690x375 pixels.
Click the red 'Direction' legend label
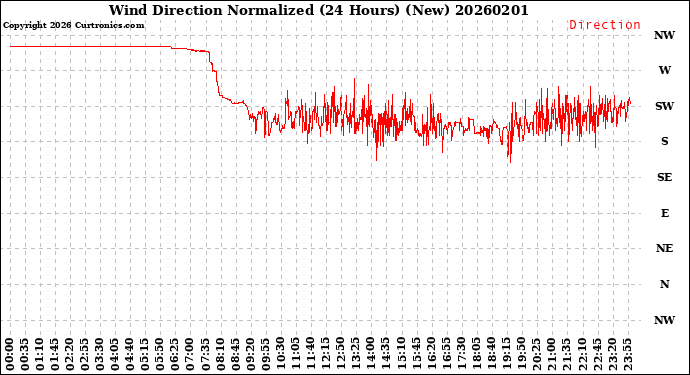[x=605, y=25]
